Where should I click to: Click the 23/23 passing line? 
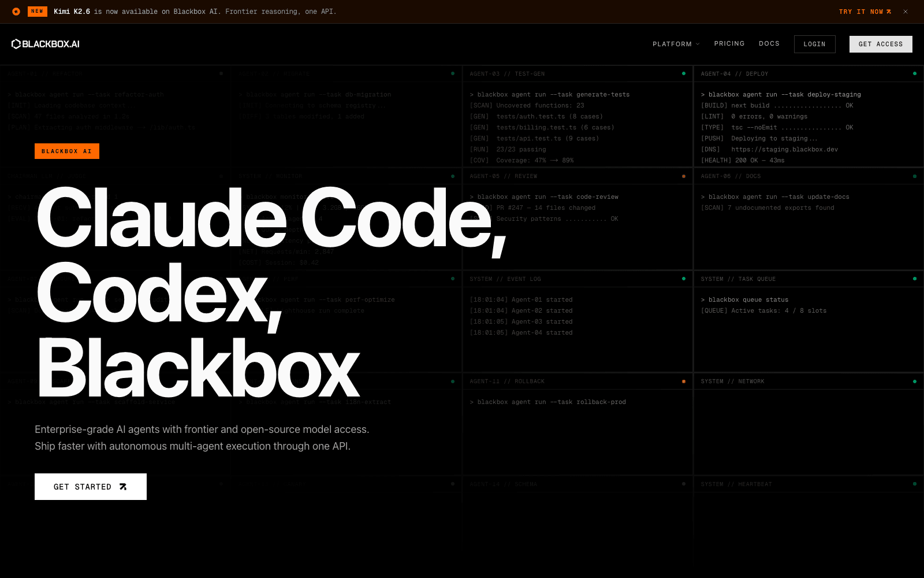(508, 149)
